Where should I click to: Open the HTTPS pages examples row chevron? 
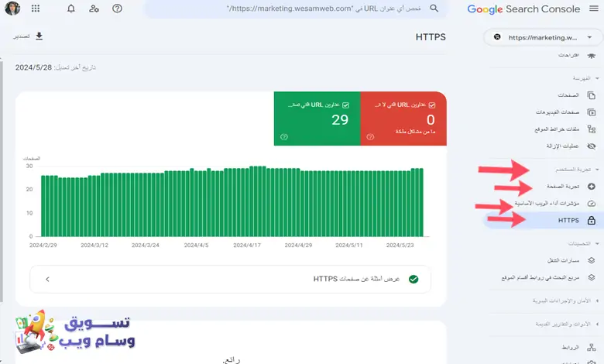coord(47,280)
